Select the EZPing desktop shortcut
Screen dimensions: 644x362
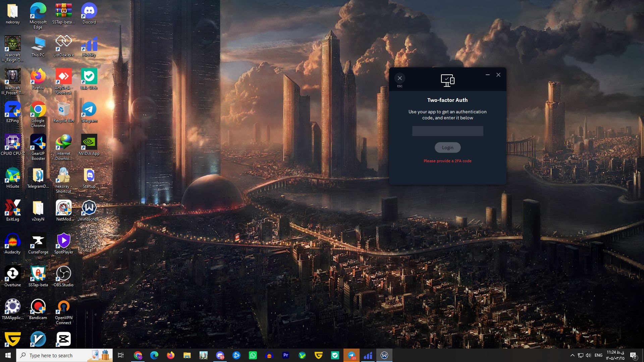point(13,113)
